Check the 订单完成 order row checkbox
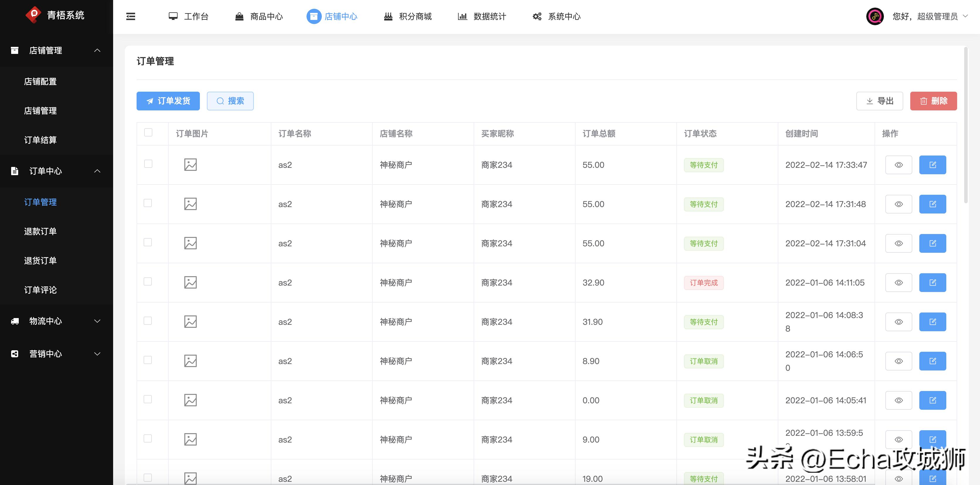 (148, 282)
